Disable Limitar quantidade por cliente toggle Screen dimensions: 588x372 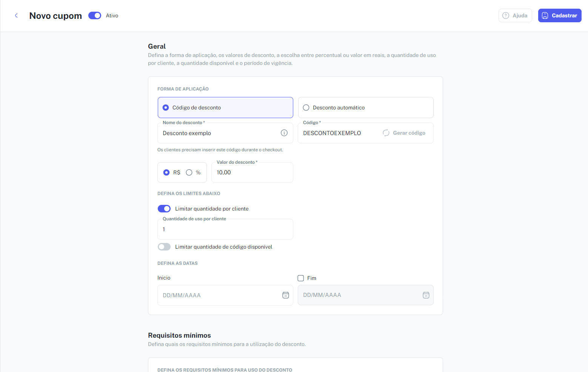(164, 209)
